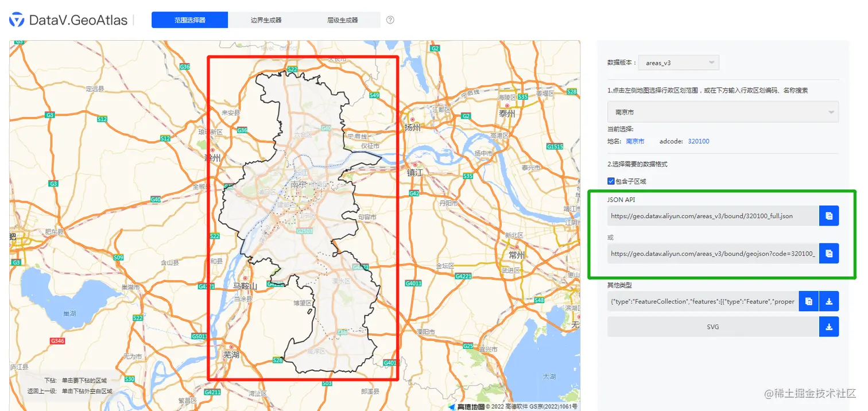The width and height of the screenshot is (868, 411).
Task: Click 定远县 label on map
Action: pos(95,89)
